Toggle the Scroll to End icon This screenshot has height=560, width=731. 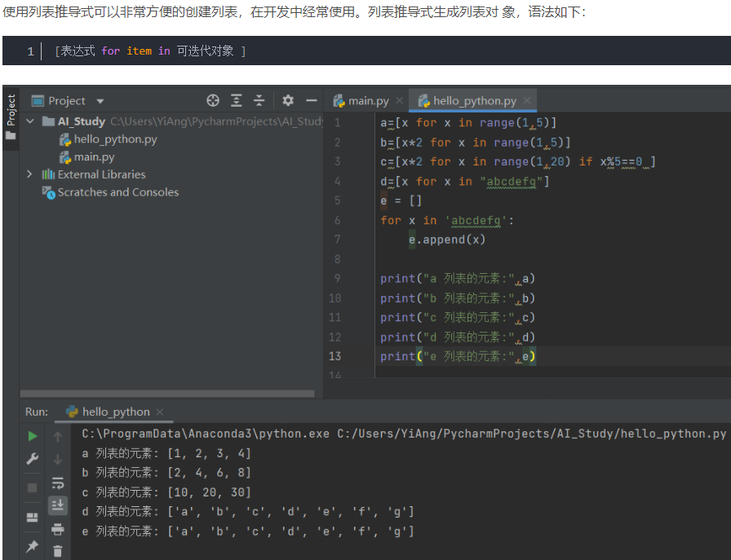tap(57, 505)
